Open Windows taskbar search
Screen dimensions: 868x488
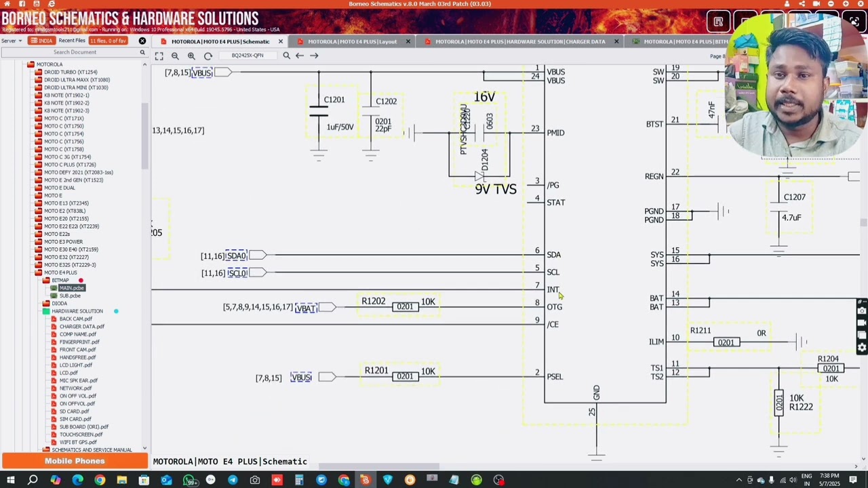(x=33, y=480)
